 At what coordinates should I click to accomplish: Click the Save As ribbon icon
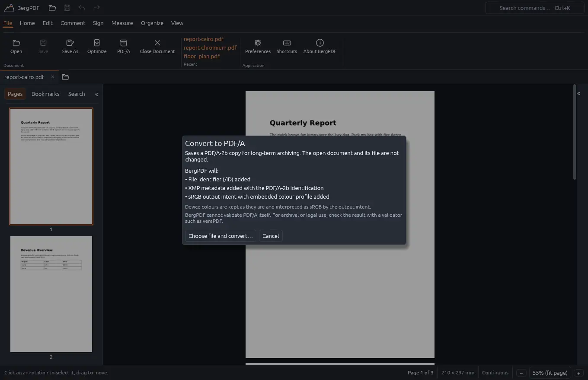70,47
